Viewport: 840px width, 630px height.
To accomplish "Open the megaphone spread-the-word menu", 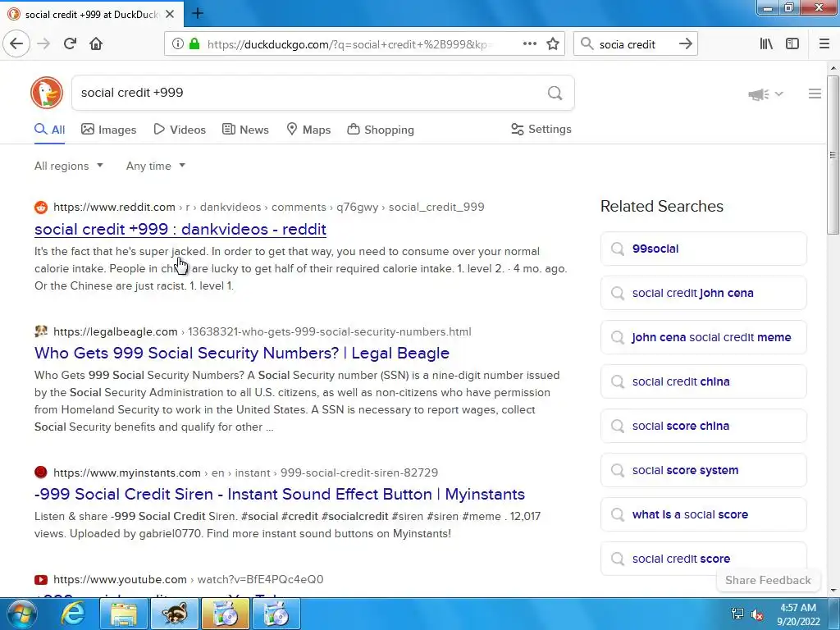I will tap(765, 94).
